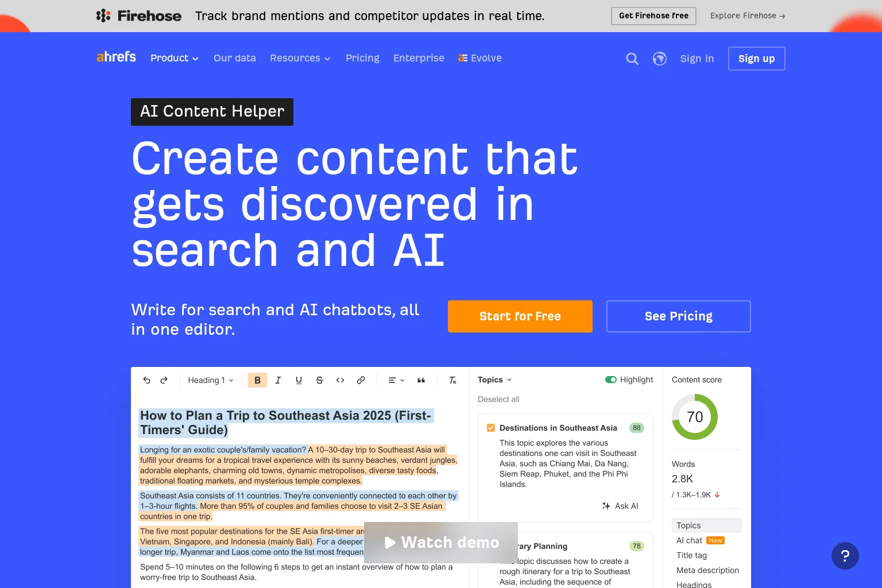This screenshot has height=588, width=882.
Task: Open the Topics dropdown
Action: (x=494, y=380)
